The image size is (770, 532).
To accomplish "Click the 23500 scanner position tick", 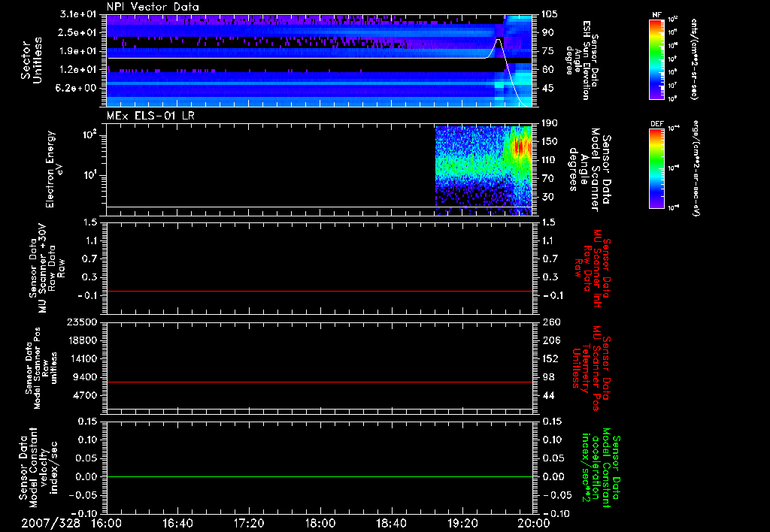I will tap(83, 322).
